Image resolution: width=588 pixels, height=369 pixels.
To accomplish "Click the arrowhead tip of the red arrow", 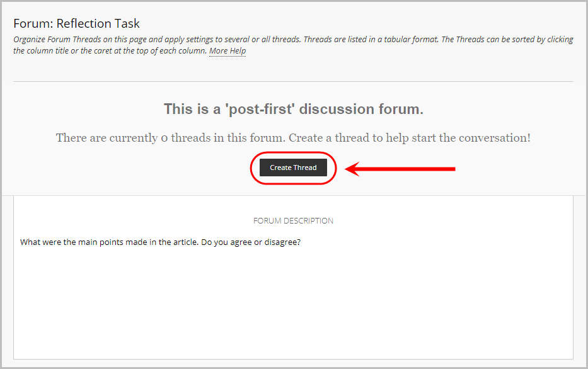I will [347, 169].
